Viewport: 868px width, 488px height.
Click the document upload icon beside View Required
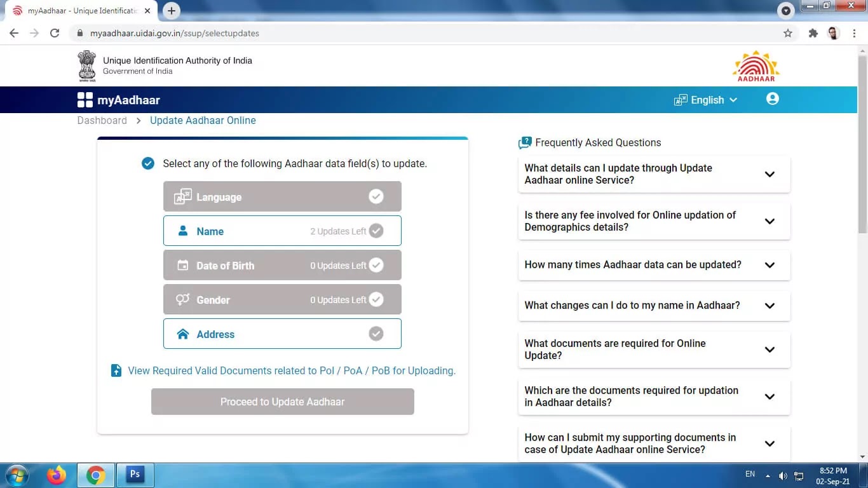[x=116, y=370]
